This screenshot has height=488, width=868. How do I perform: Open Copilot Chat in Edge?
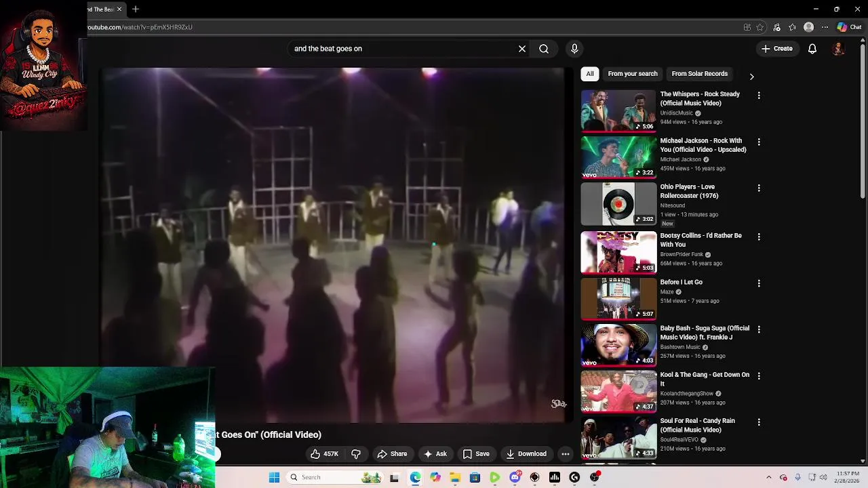click(x=849, y=27)
